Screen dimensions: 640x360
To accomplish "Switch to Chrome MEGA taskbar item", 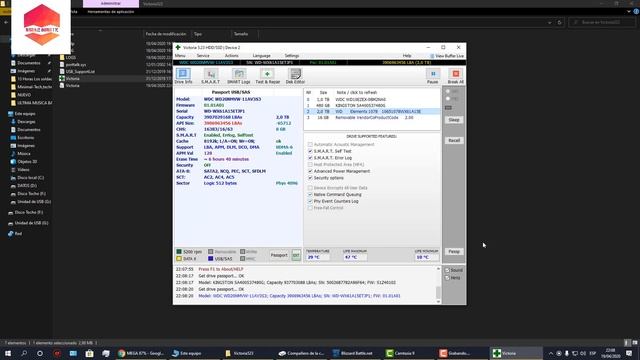I will pyautogui.click(x=141, y=353).
